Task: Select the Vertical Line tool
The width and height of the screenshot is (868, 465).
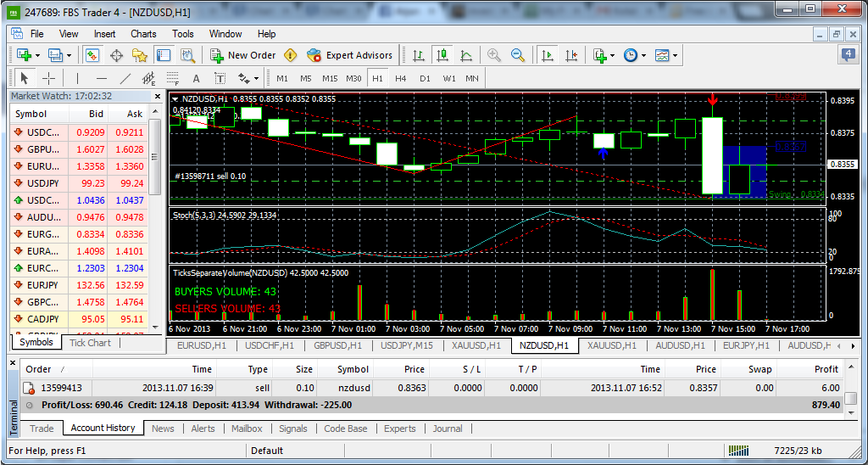Action: 77,78
